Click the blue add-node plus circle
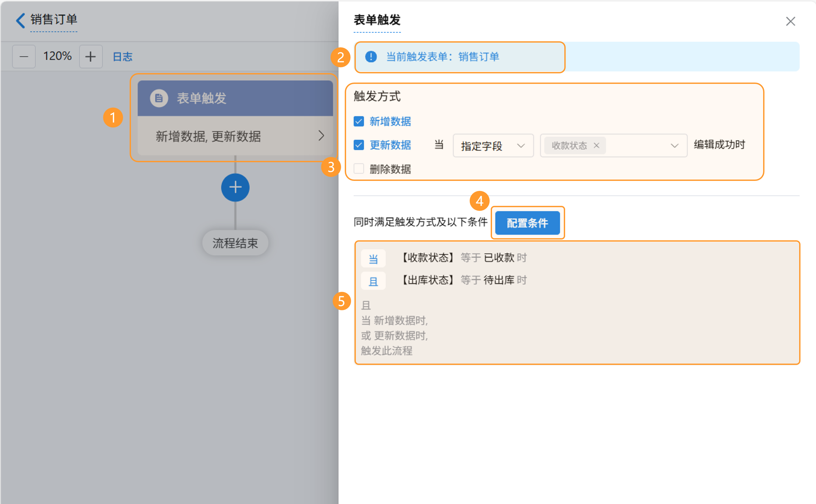The width and height of the screenshot is (816, 504). pyautogui.click(x=235, y=187)
